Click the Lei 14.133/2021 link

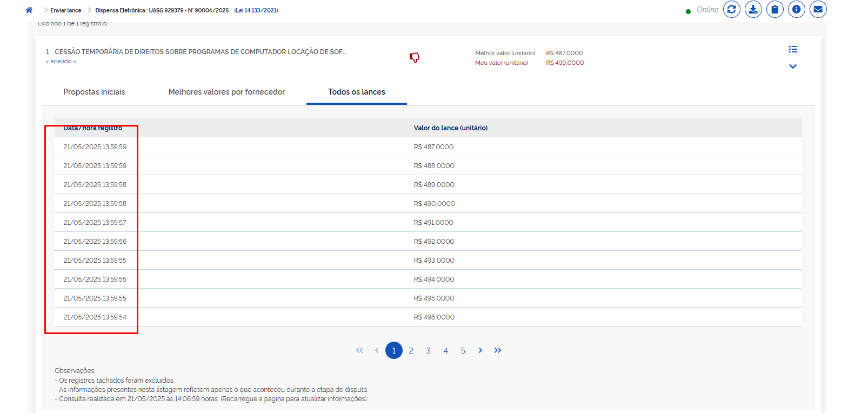[x=256, y=10]
